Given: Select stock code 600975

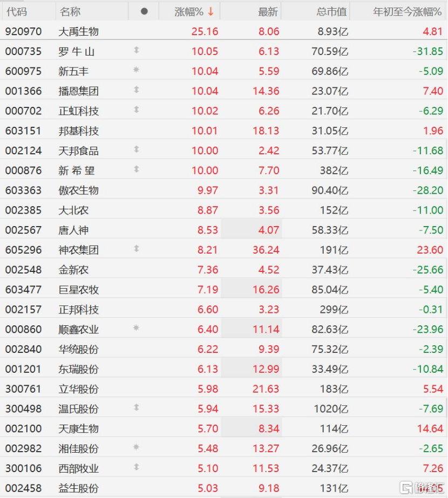Looking at the screenshot, I should point(23,71).
